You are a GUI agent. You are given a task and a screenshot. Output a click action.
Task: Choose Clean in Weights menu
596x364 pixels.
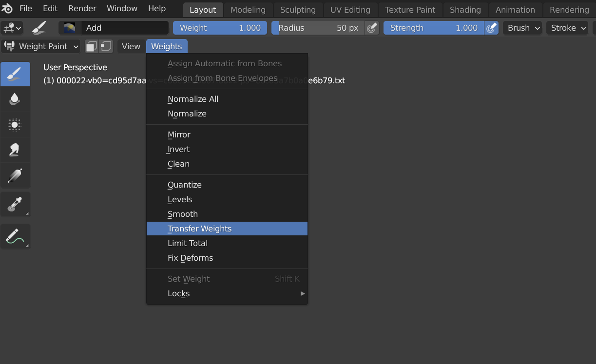point(227,164)
